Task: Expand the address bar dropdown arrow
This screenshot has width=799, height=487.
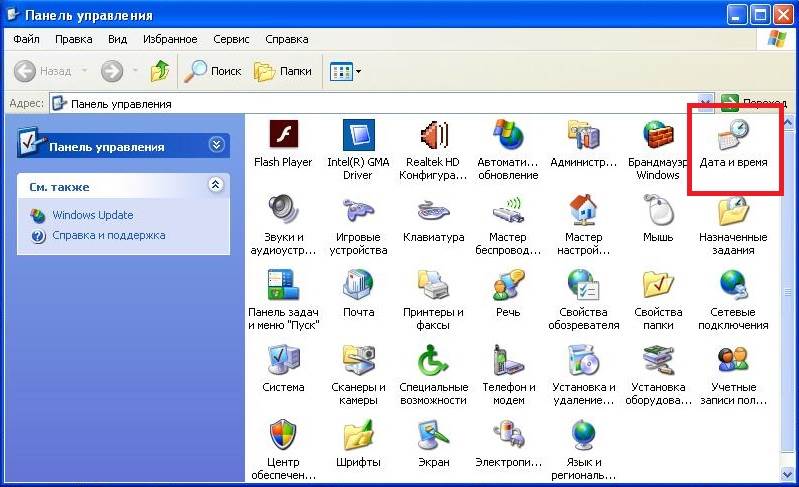Action: [706, 103]
